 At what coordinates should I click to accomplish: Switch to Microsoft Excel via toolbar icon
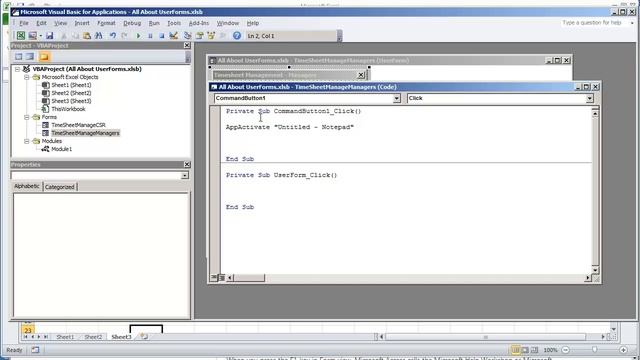coord(20,36)
